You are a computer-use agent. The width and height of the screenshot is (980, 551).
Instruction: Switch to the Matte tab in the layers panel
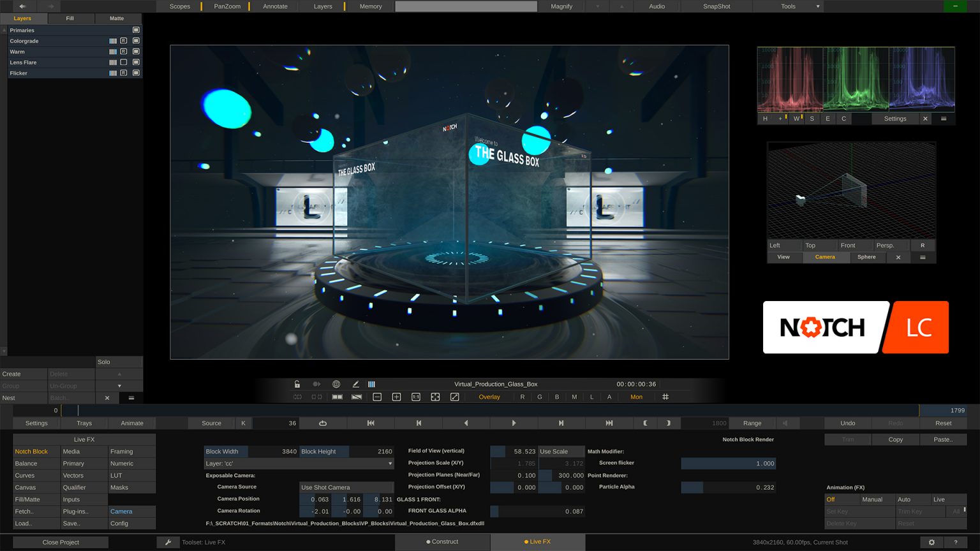(x=117, y=18)
